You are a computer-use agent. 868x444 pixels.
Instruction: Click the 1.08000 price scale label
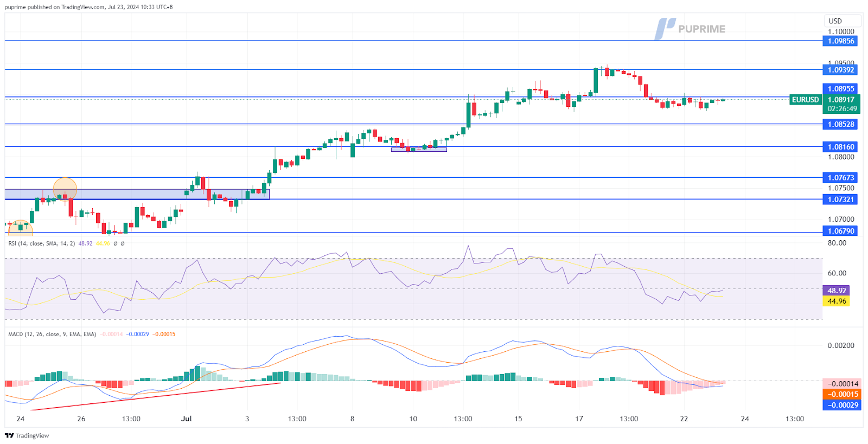pyautogui.click(x=841, y=157)
